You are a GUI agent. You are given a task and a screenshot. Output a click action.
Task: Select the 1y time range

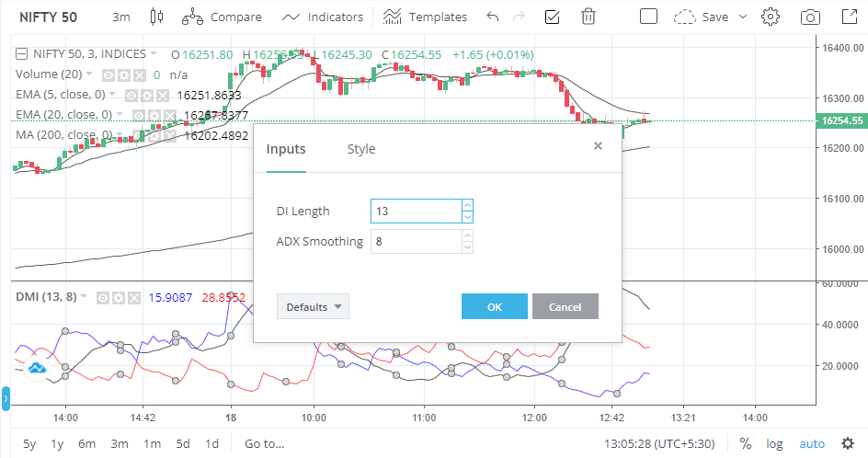[x=57, y=443]
